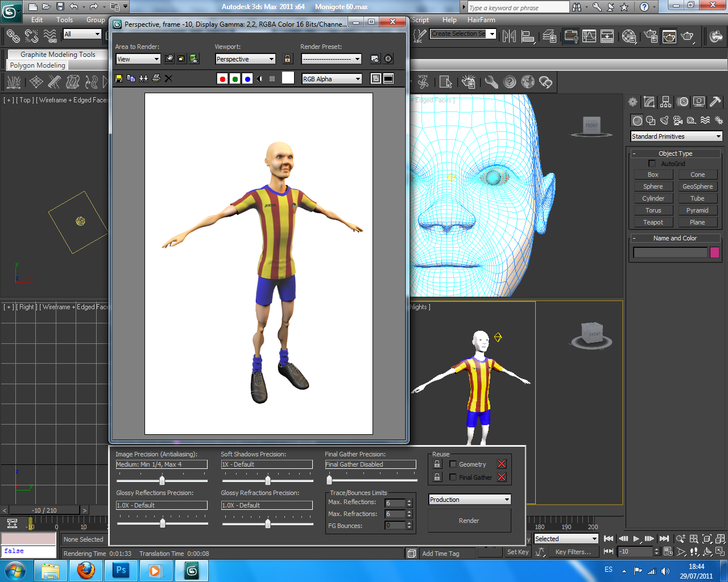Open the Viewport Perspective dropdown
The image size is (728, 582).
[245, 59]
